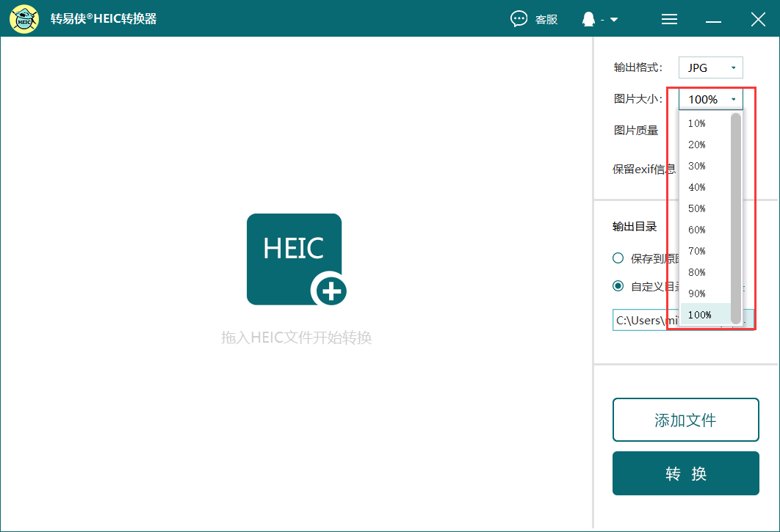Click the 输出格式 label
The height and width of the screenshot is (532, 780).
(x=638, y=68)
